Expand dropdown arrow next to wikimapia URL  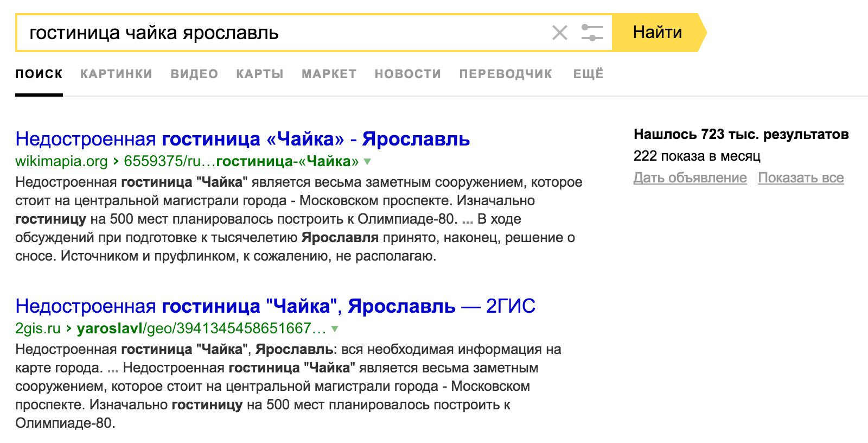pos(367,161)
